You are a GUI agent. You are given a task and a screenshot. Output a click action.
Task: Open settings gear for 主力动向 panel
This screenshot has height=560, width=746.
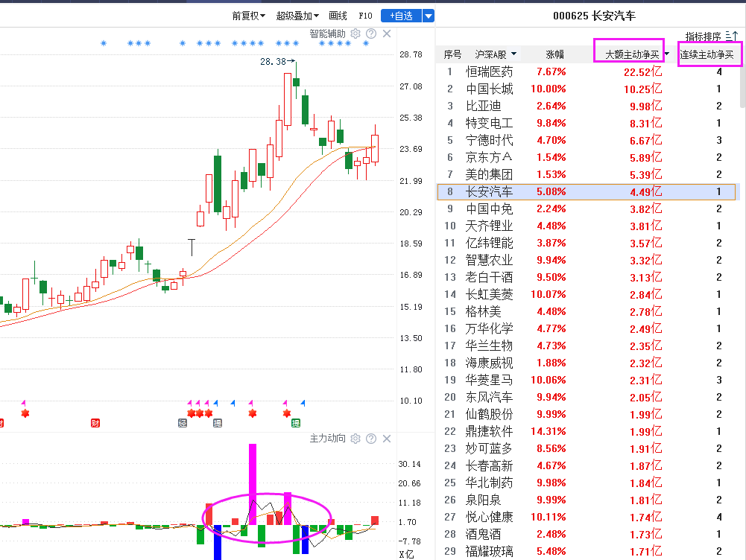tap(355, 439)
